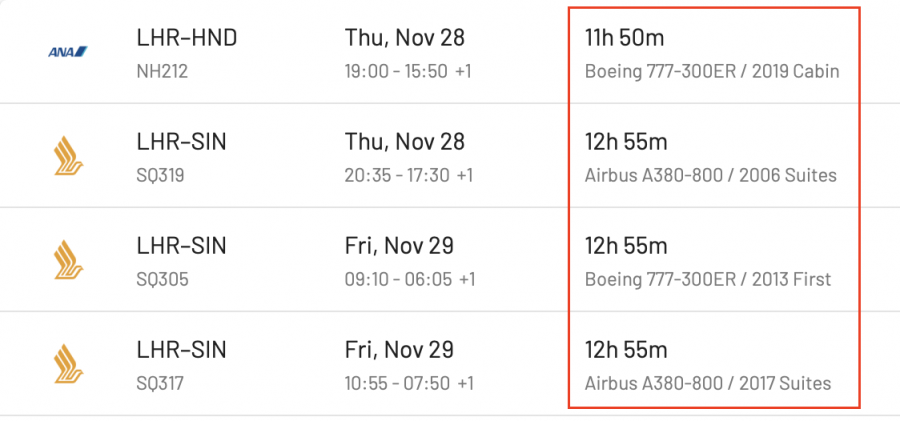
Task: Select the Fri, Nov 29 date for SQ317
Action: coord(399,350)
